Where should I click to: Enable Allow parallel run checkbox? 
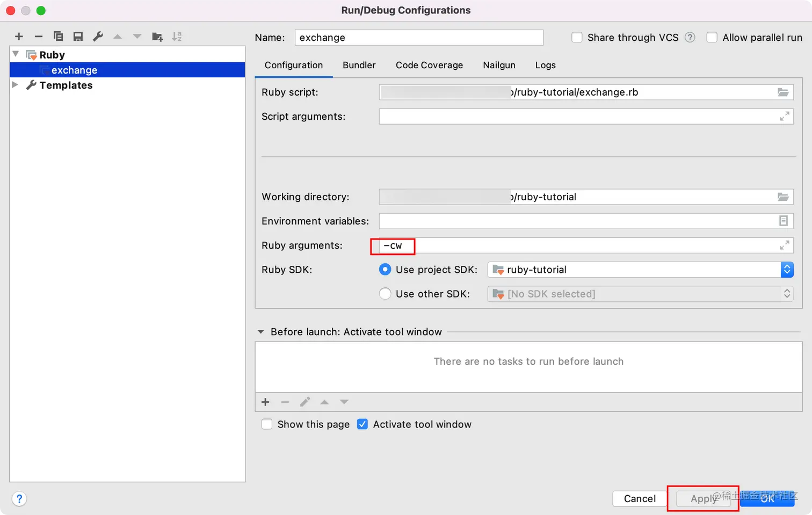pyautogui.click(x=712, y=38)
